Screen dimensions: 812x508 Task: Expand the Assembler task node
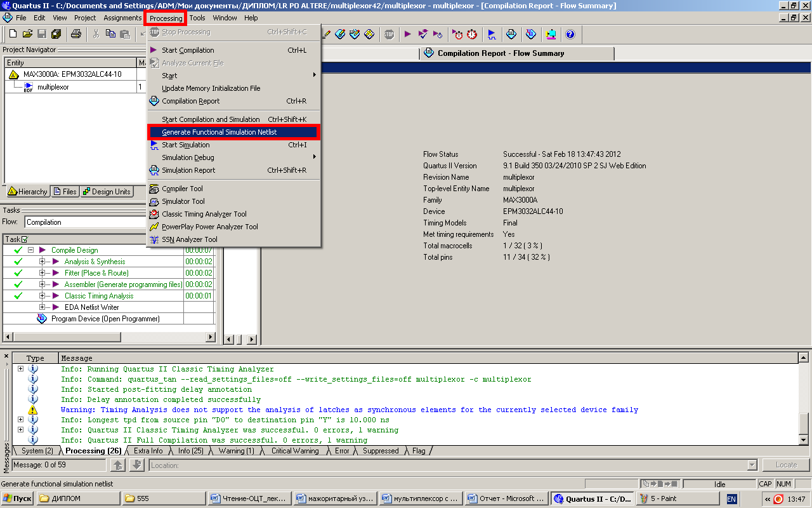click(x=43, y=284)
